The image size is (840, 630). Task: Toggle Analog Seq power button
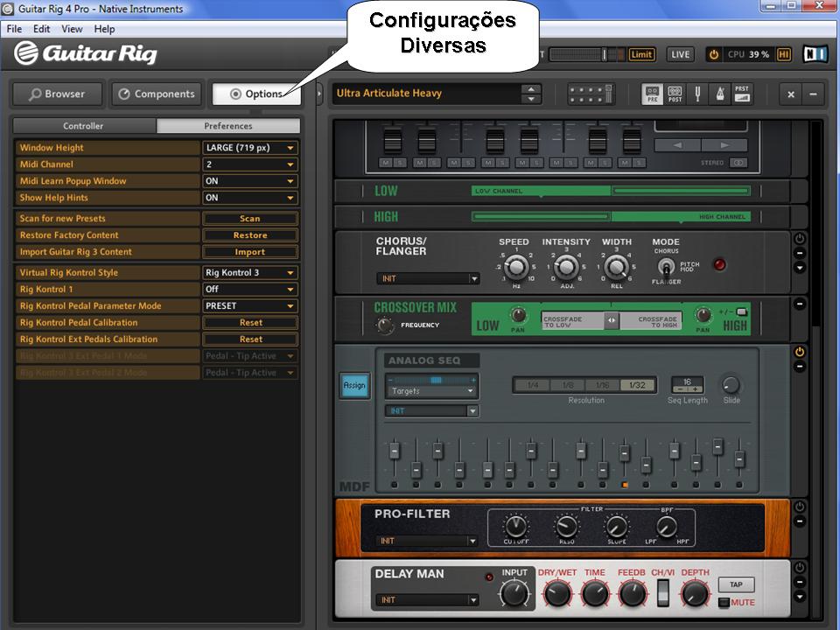[x=799, y=352]
